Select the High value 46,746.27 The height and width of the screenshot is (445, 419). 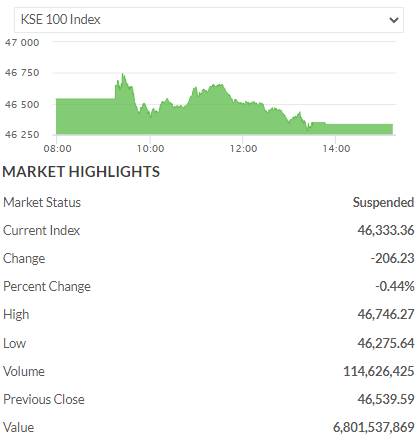(x=386, y=314)
